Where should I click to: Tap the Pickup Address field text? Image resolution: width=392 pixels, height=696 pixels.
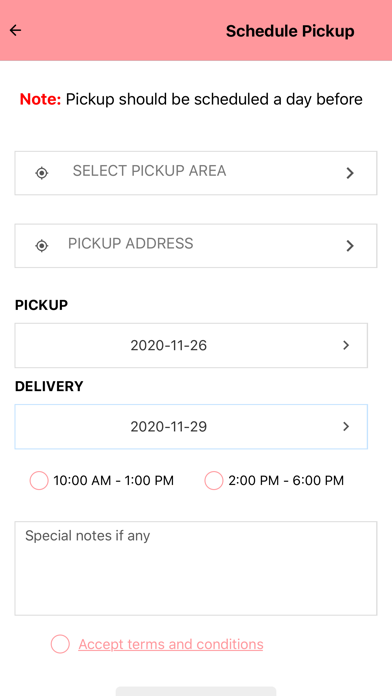(x=131, y=243)
